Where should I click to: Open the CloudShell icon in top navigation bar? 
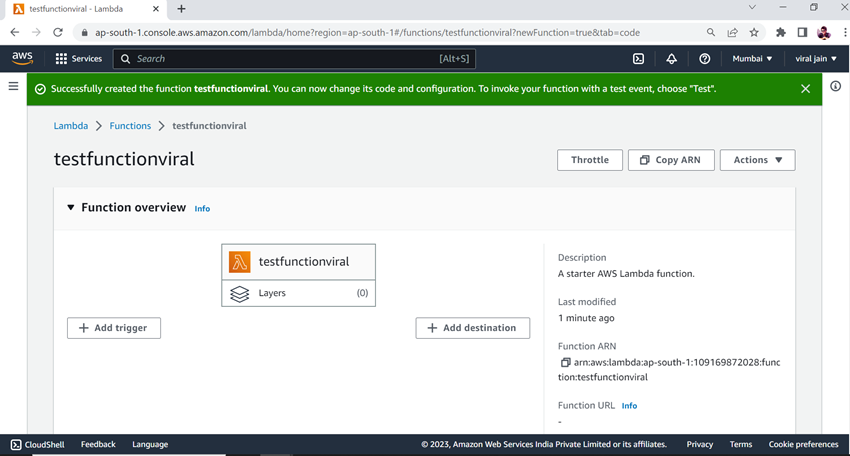(x=639, y=59)
